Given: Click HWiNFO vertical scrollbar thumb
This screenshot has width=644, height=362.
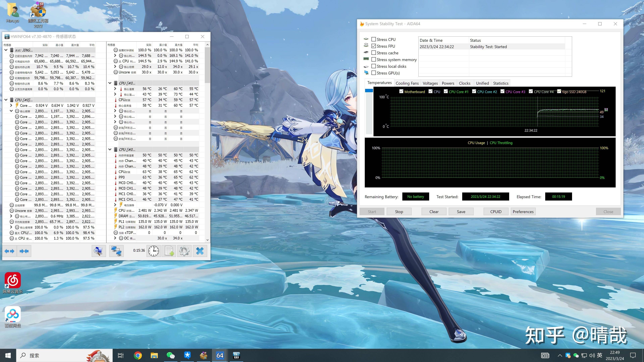Looking at the screenshot, I should click(207, 65).
